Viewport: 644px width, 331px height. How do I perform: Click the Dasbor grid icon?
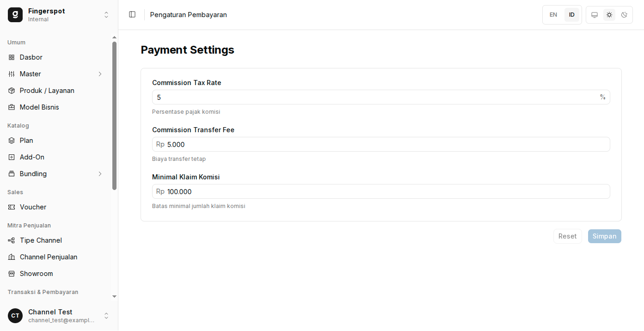[12, 57]
